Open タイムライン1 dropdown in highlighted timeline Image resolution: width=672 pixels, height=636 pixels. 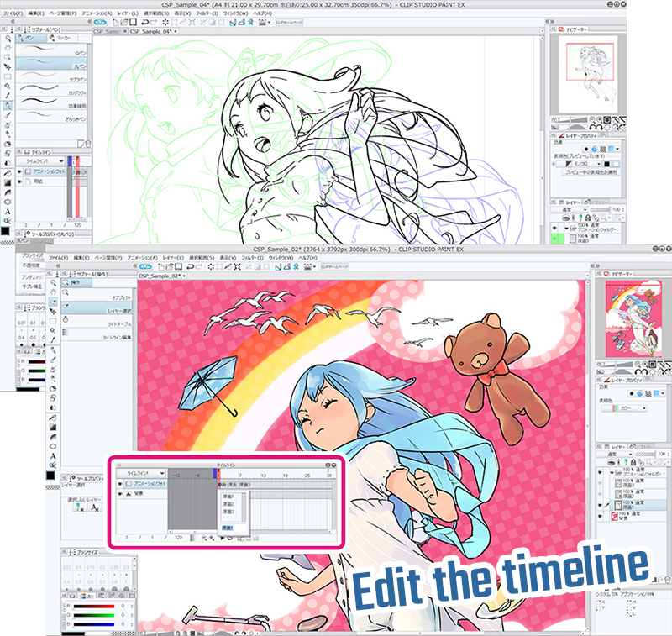144,473
